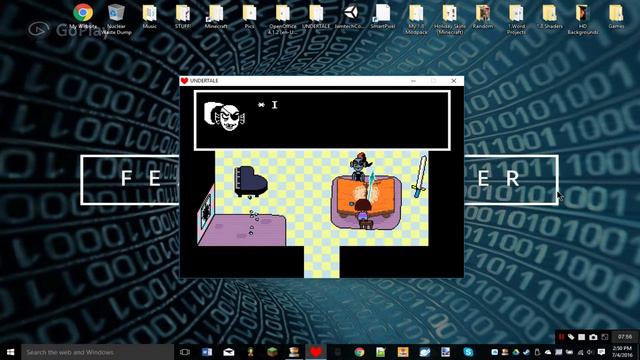Open the HD Backgrounds desktop folder
Viewport: 640px width, 360px height.
coord(583,18)
